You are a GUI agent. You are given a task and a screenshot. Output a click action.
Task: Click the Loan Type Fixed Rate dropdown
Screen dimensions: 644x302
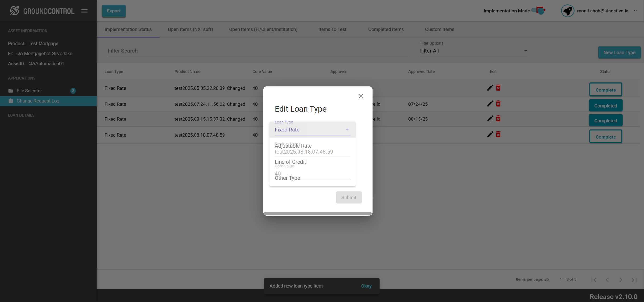coord(312,130)
